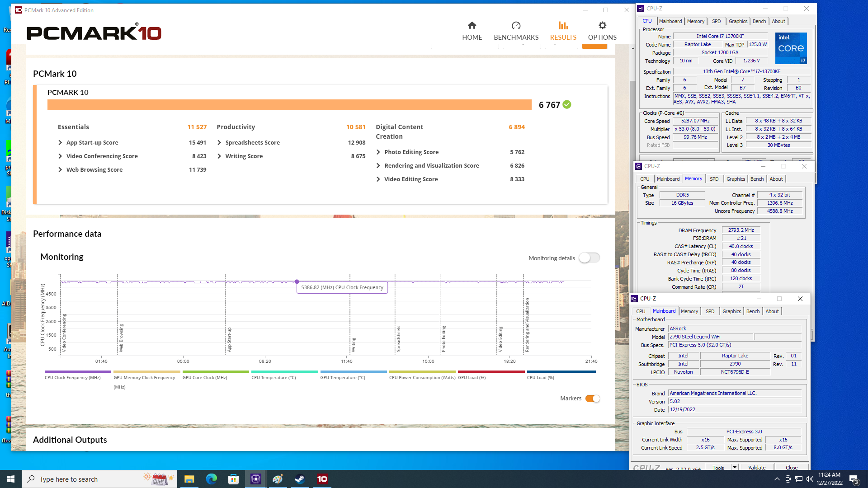
Task: Click the CPU-Z Validate button
Action: [757, 467]
